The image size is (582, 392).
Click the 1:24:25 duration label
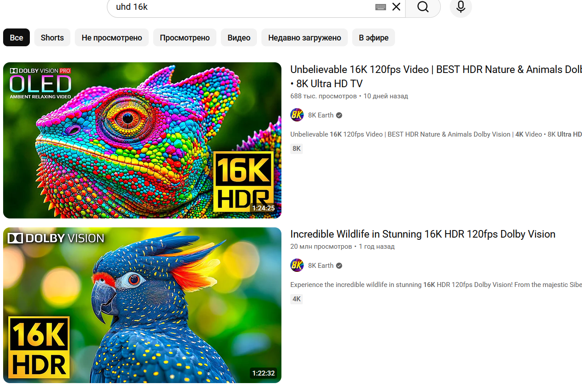pos(263,208)
